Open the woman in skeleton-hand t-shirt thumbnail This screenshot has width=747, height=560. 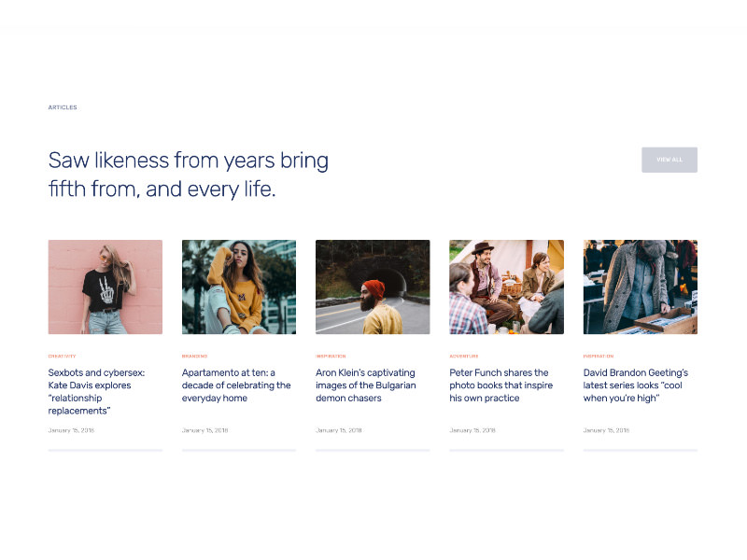pyautogui.click(x=105, y=287)
